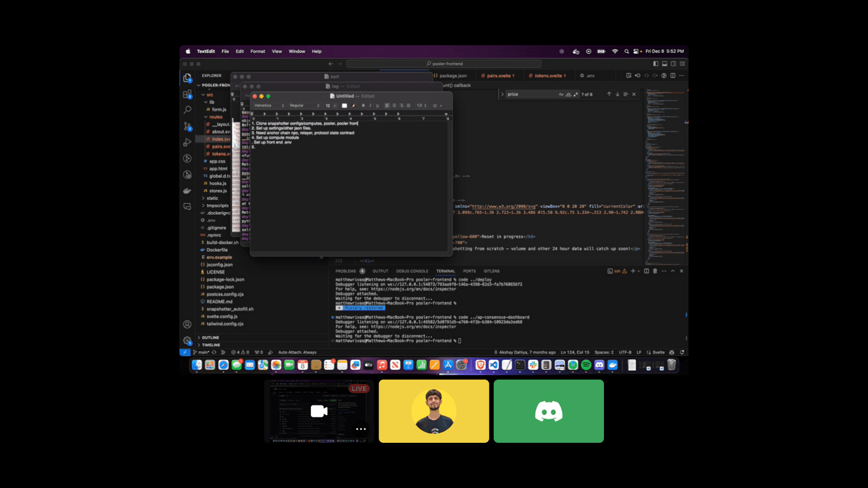
Task: Open form.js in the Explorer
Action: point(219,110)
